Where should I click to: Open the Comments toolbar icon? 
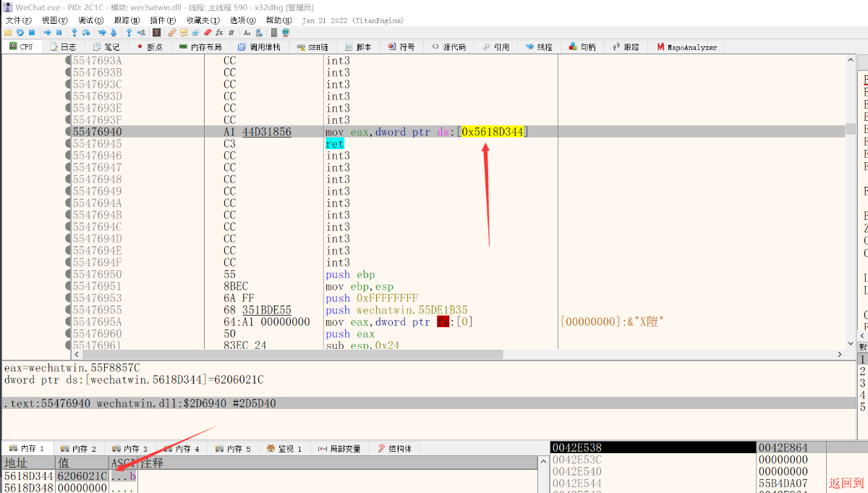[x=184, y=33]
